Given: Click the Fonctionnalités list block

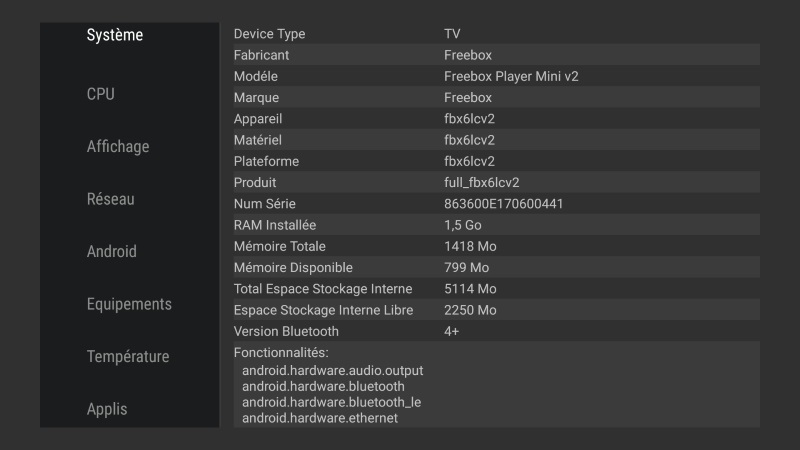Looking at the screenshot, I should pyautogui.click(x=495, y=385).
